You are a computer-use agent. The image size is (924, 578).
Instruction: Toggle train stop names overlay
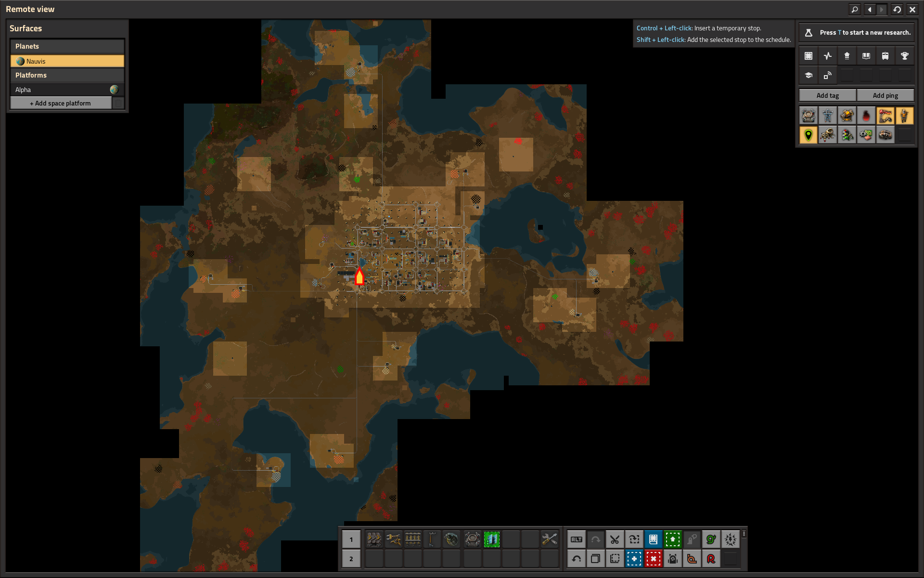(x=885, y=116)
